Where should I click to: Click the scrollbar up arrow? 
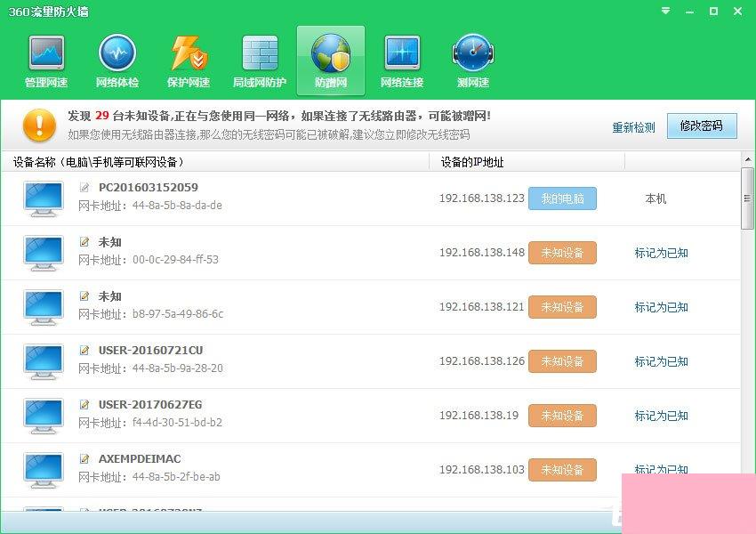point(748,159)
